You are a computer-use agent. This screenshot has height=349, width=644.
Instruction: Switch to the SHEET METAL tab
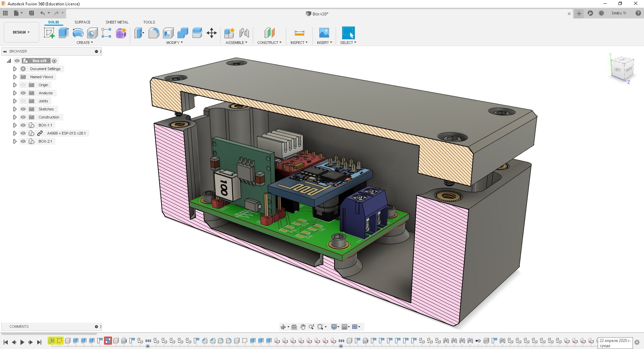point(117,22)
